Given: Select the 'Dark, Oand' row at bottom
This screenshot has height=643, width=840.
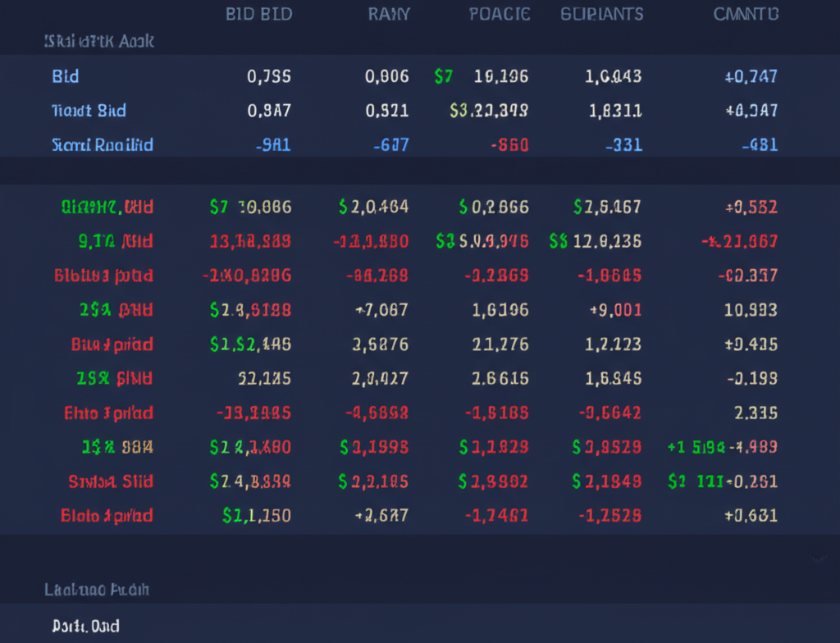Looking at the screenshot, I should point(85,627).
